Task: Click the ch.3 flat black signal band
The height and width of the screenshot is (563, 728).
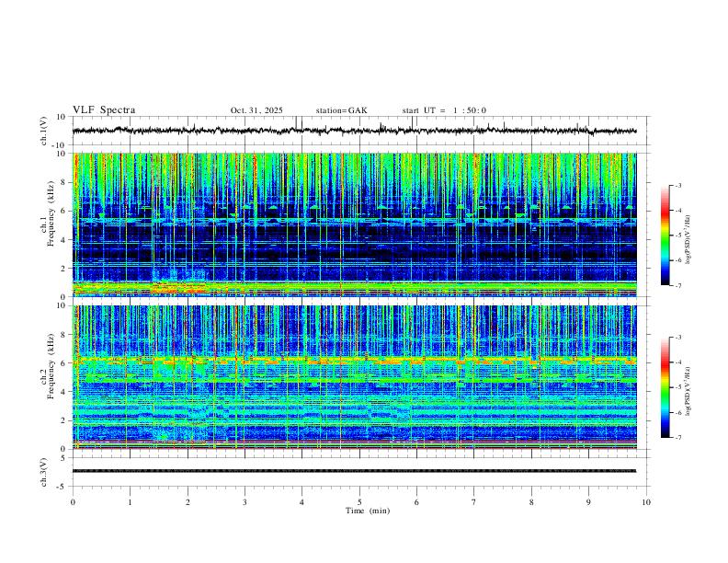Action: click(354, 471)
